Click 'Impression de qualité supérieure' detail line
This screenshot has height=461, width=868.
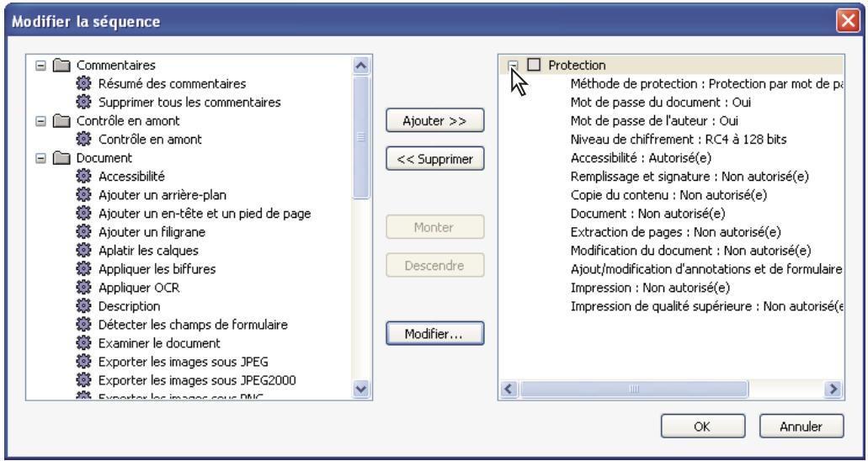706,306
